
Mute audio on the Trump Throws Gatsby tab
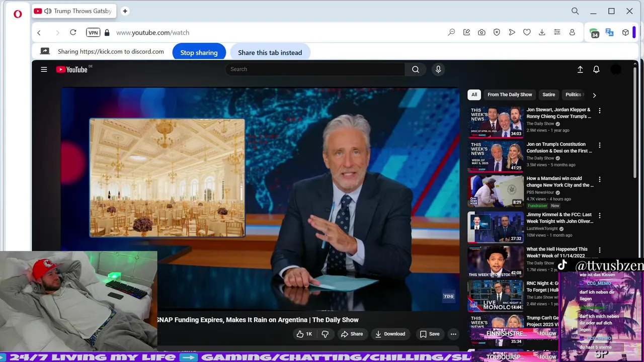(48, 11)
